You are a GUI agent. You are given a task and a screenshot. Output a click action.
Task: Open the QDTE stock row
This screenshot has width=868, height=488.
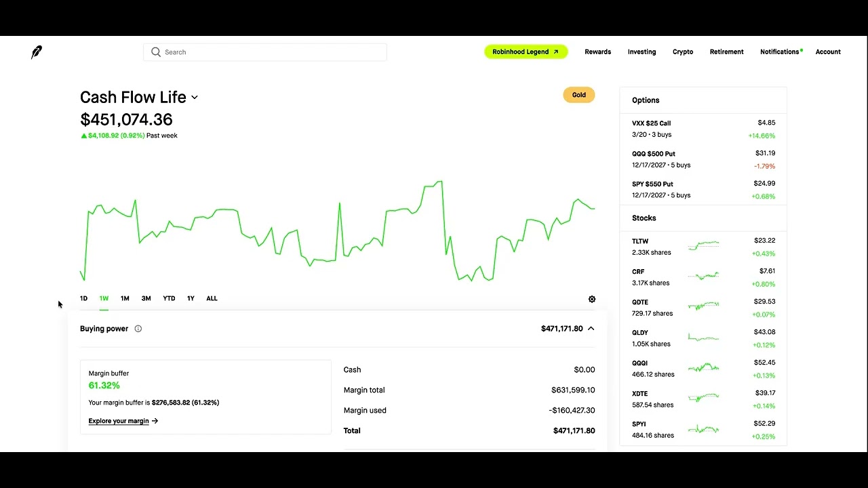pyautogui.click(x=703, y=308)
